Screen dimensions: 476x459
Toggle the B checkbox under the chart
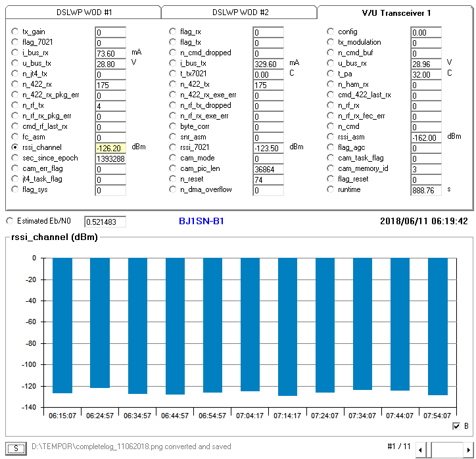click(x=456, y=426)
